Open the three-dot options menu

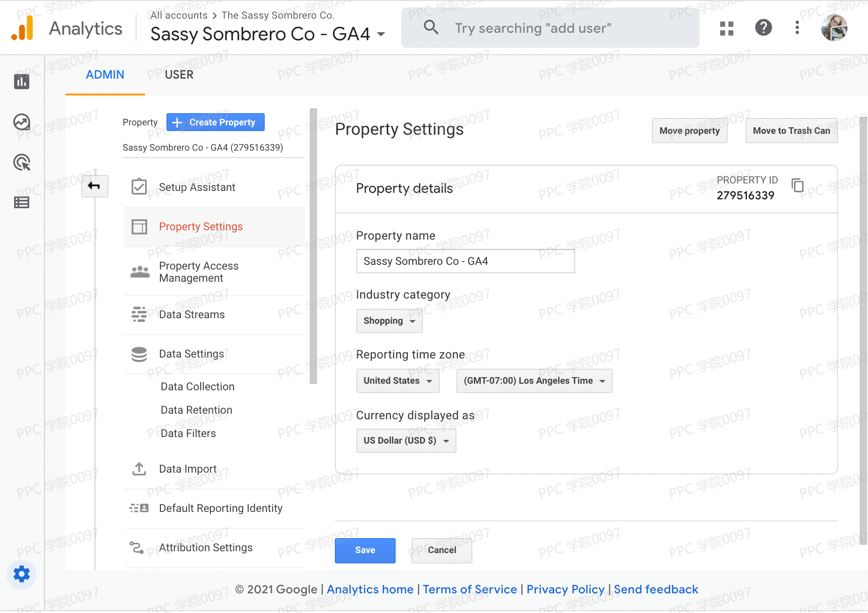pyautogui.click(x=797, y=28)
